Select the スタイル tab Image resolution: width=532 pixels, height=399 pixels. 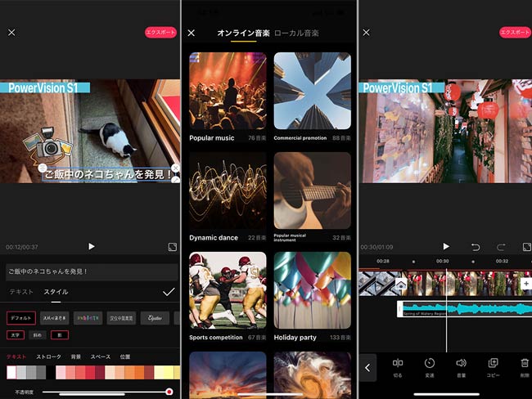pos(56,292)
